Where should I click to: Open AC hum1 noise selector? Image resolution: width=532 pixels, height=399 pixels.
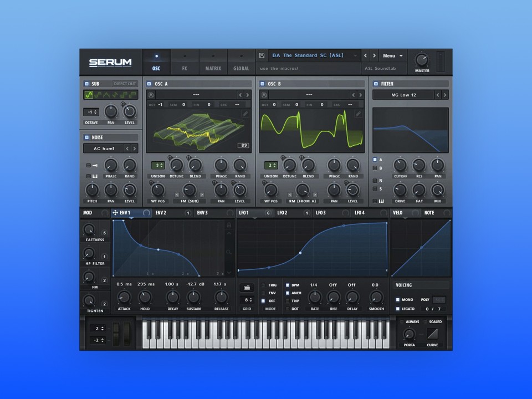click(104, 149)
